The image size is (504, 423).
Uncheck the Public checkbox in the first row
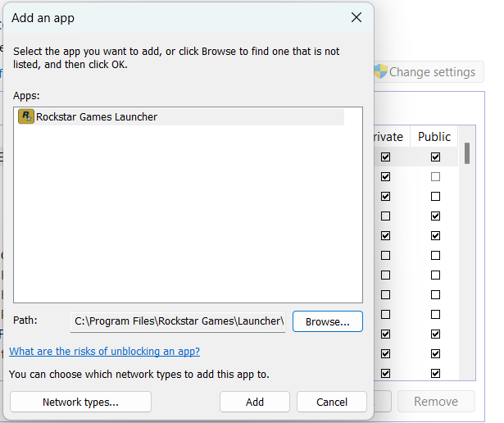pyautogui.click(x=435, y=157)
